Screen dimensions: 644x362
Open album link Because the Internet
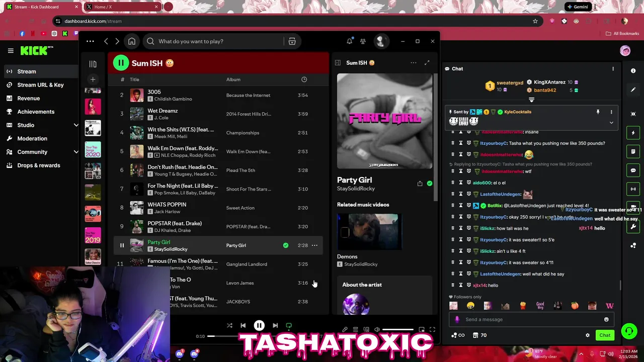pos(248,95)
